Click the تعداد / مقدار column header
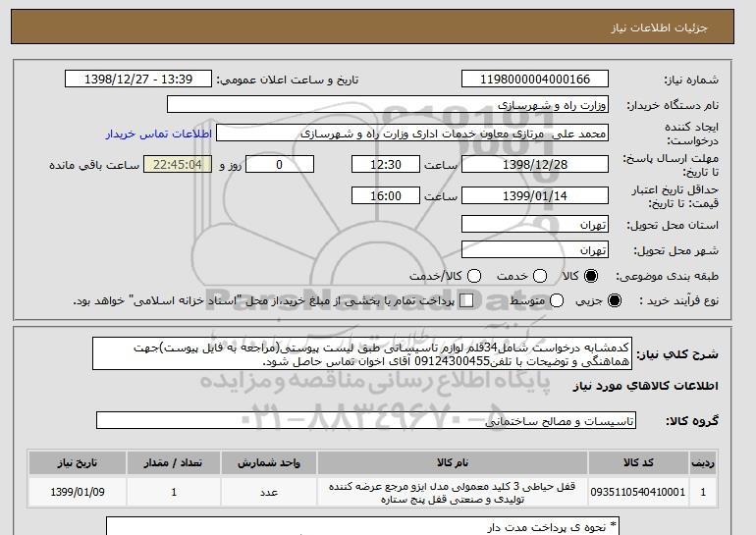The image size is (756, 535). pyautogui.click(x=174, y=462)
